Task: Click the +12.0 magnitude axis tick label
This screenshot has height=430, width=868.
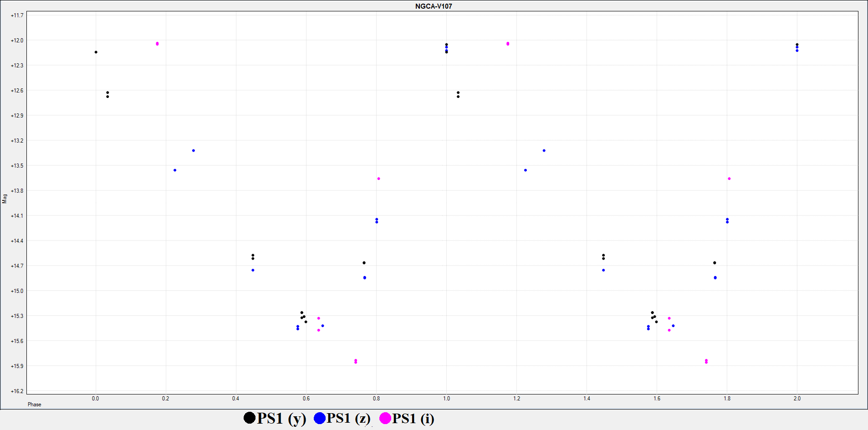Action: coord(17,41)
